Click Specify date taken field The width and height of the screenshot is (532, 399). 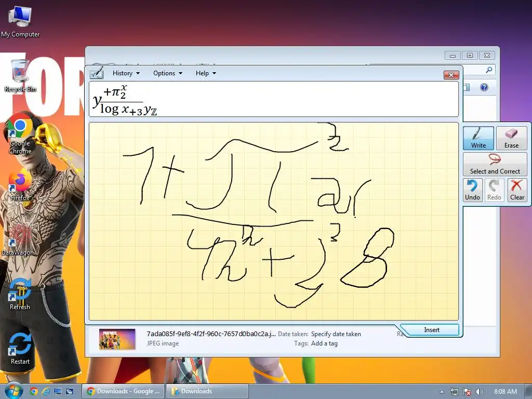(336, 334)
